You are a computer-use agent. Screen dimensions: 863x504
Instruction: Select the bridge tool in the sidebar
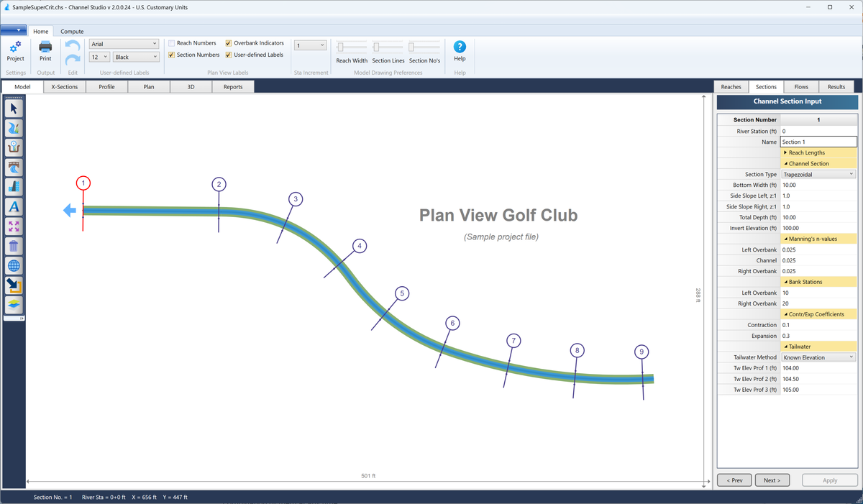(13, 167)
